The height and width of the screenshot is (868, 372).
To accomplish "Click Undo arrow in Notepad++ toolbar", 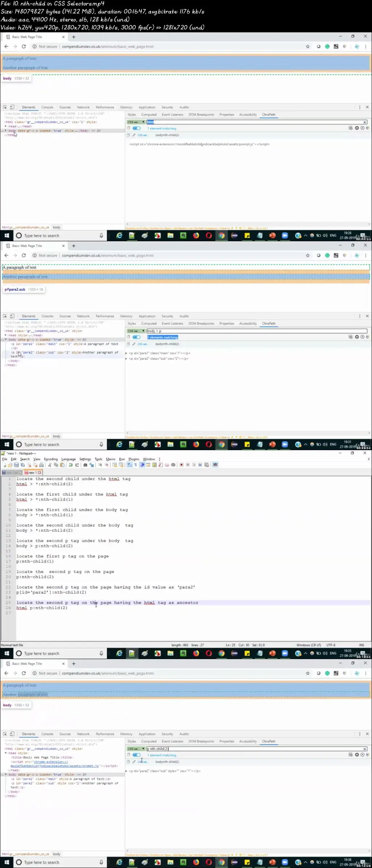I will point(70,465).
